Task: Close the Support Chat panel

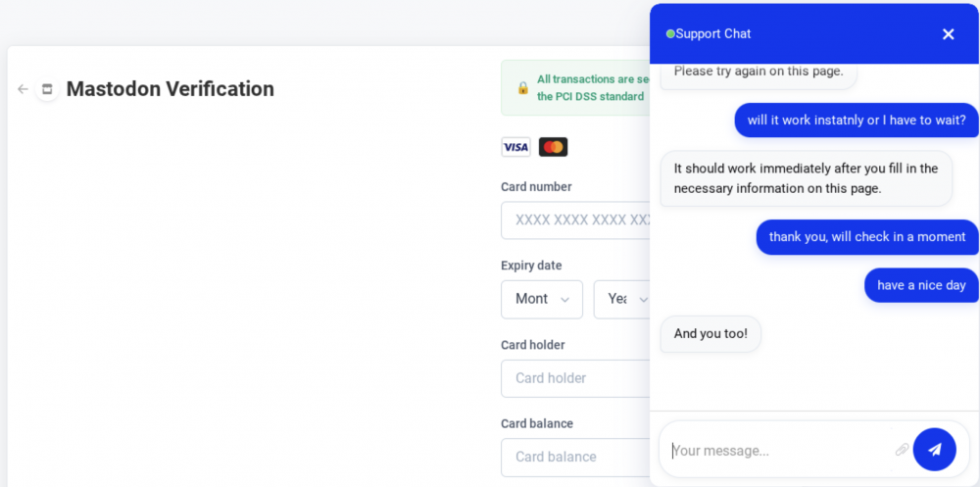Action: click(x=948, y=34)
